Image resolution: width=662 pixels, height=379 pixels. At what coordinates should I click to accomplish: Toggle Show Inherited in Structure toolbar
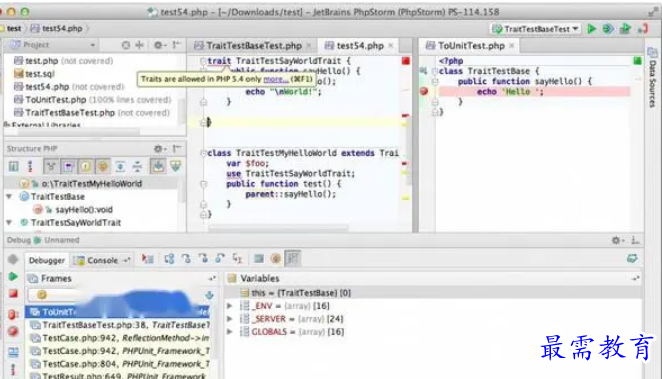tap(51, 166)
